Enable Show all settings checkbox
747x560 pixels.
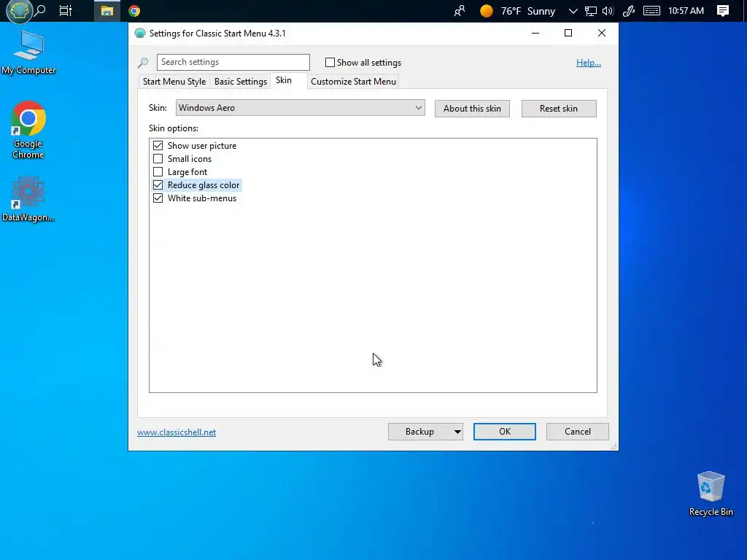tap(330, 63)
